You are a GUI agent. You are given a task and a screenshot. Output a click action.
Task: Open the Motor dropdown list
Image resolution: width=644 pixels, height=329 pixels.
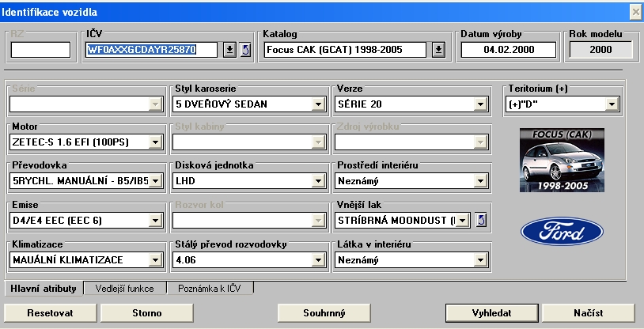click(x=154, y=142)
